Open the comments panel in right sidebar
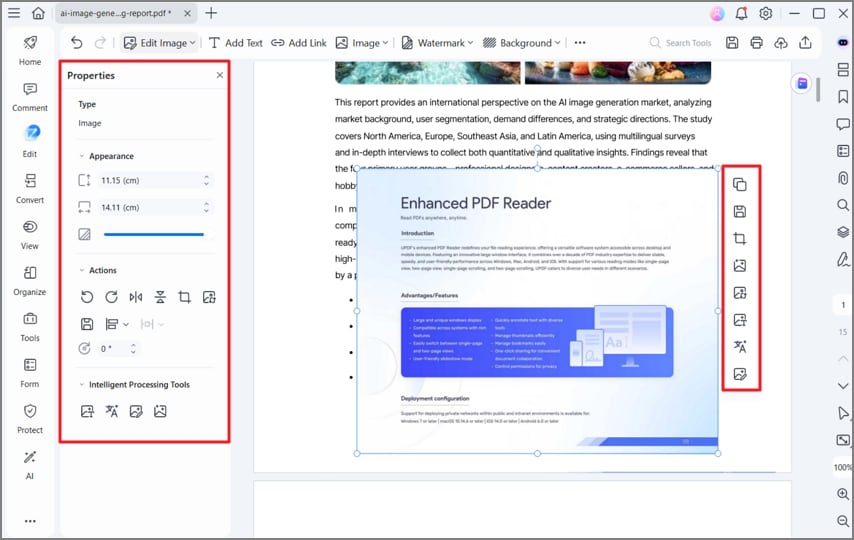The height and width of the screenshot is (540, 854). [x=843, y=124]
